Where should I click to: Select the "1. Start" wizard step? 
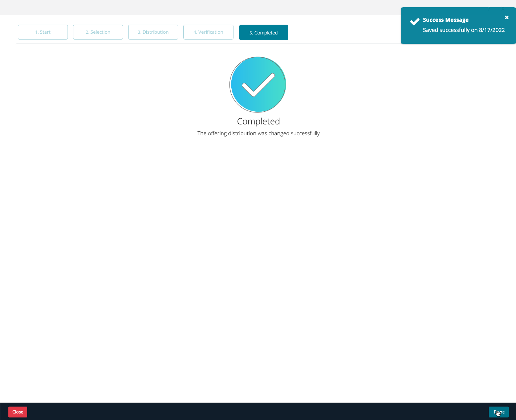click(x=42, y=32)
